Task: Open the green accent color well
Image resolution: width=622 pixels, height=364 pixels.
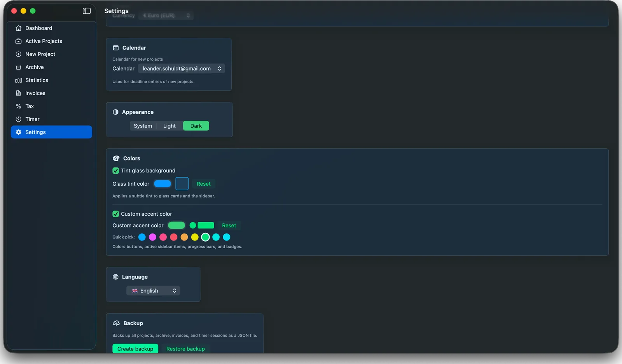Action: (176, 225)
